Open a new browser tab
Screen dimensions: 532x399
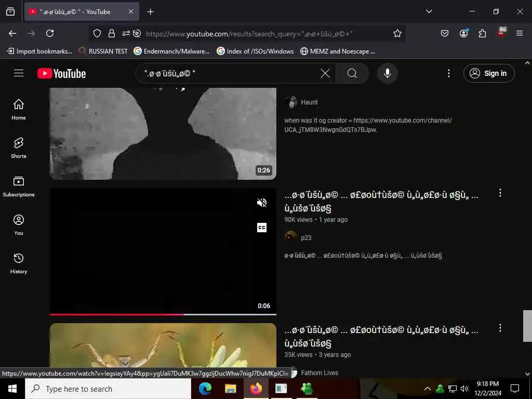[x=150, y=12]
